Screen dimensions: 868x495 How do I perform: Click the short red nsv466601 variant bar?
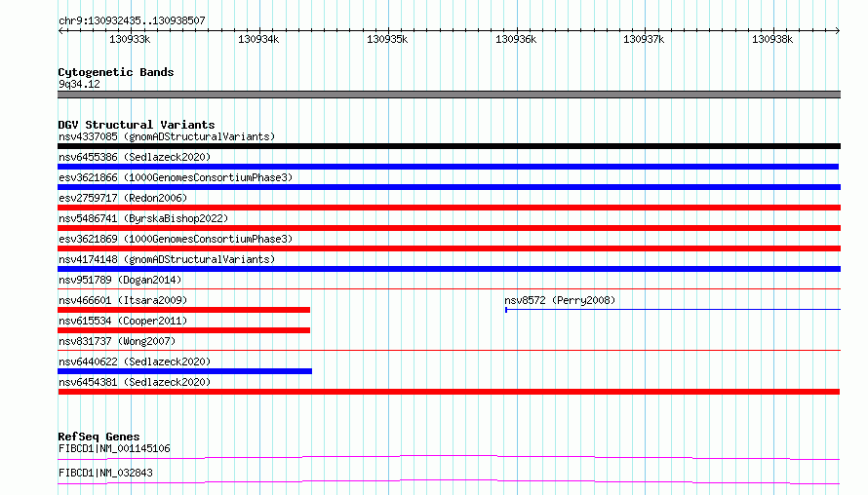(183, 310)
